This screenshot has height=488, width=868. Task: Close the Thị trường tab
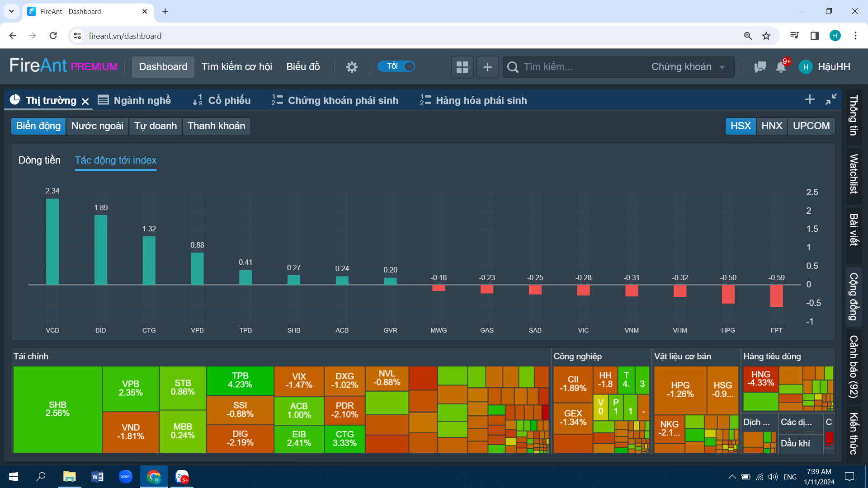point(85,101)
